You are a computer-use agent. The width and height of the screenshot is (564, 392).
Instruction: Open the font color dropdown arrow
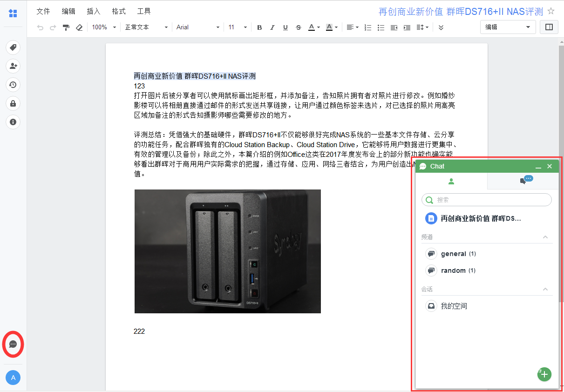click(319, 27)
